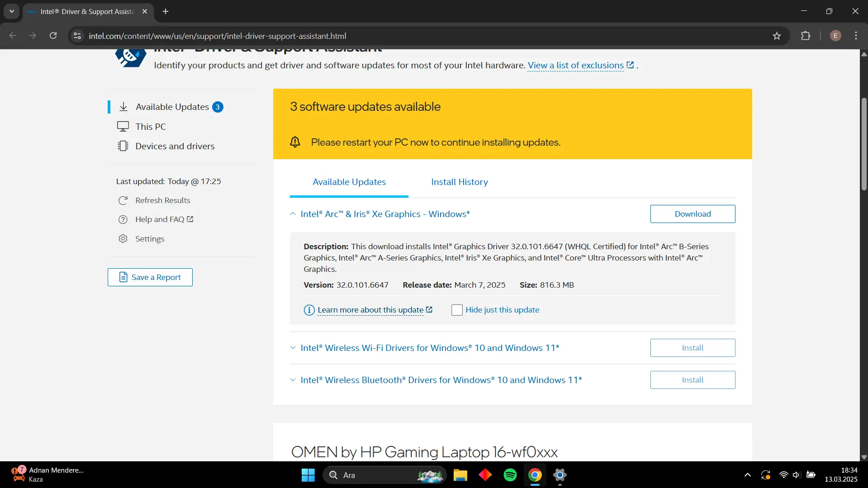Viewport: 868px width, 488px height.
Task: Click the browser address bar URL
Action: coord(218,36)
